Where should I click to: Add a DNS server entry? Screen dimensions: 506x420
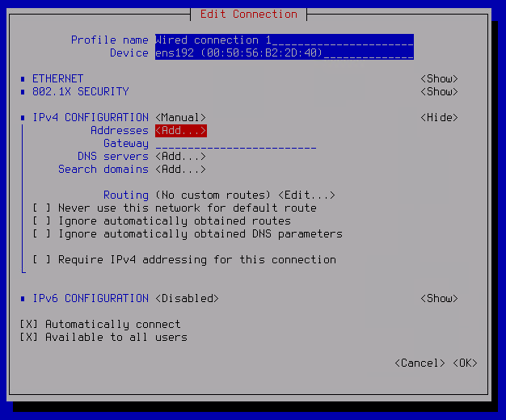click(x=181, y=157)
